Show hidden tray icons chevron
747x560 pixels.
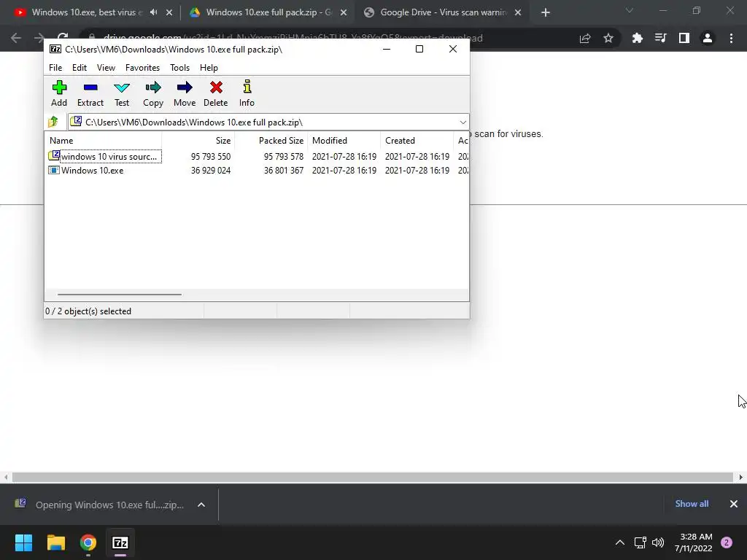click(620, 542)
